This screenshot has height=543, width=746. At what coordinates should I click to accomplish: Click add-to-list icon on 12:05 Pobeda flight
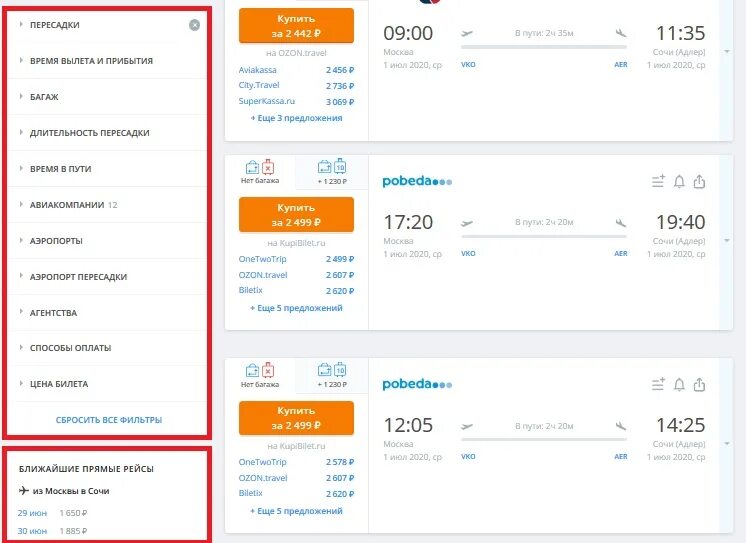click(658, 384)
